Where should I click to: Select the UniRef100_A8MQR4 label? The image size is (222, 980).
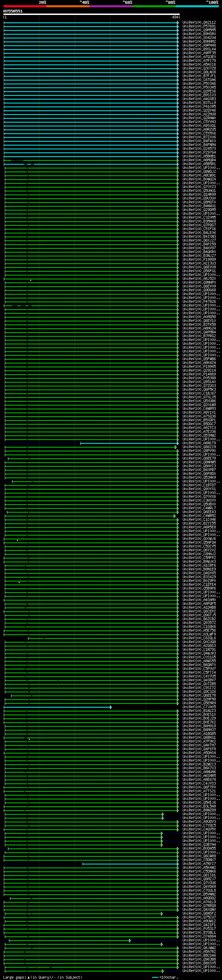point(199,160)
